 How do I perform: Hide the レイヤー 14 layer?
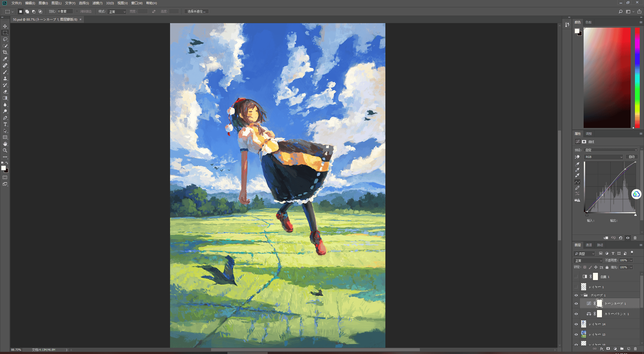click(576, 324)
